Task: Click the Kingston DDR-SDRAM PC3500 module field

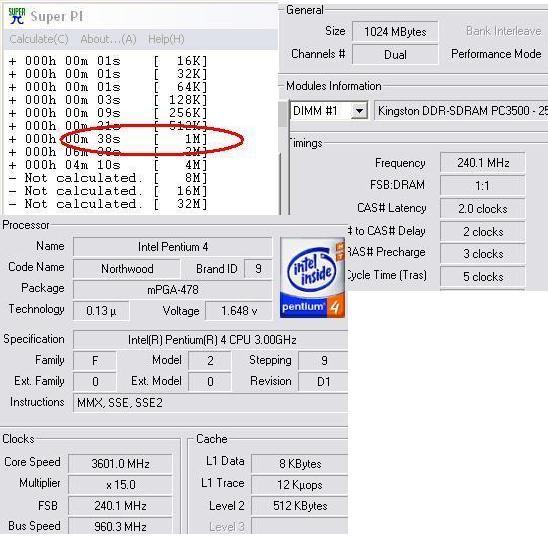Action: click(x=461, y=111)
